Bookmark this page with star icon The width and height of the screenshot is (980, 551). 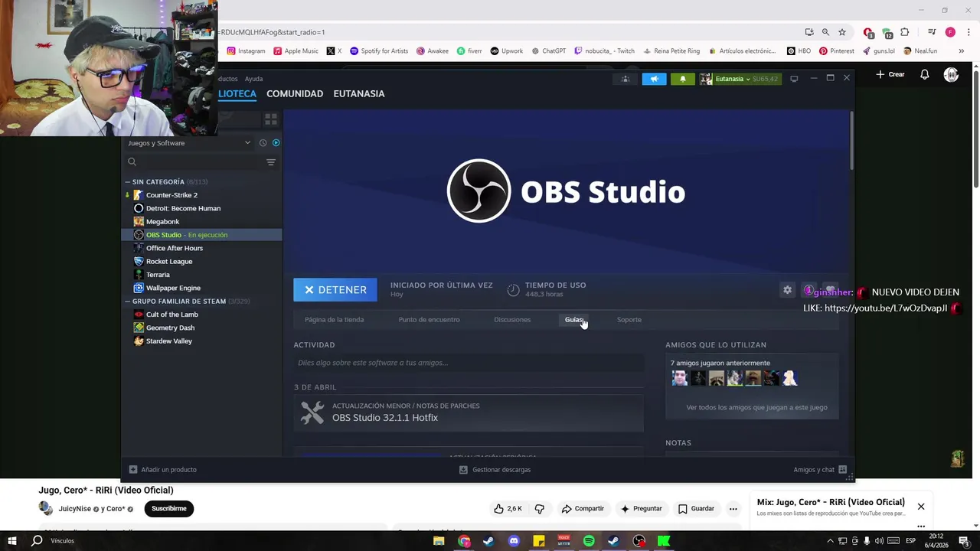pyautogui.click(x=842, y=32)
